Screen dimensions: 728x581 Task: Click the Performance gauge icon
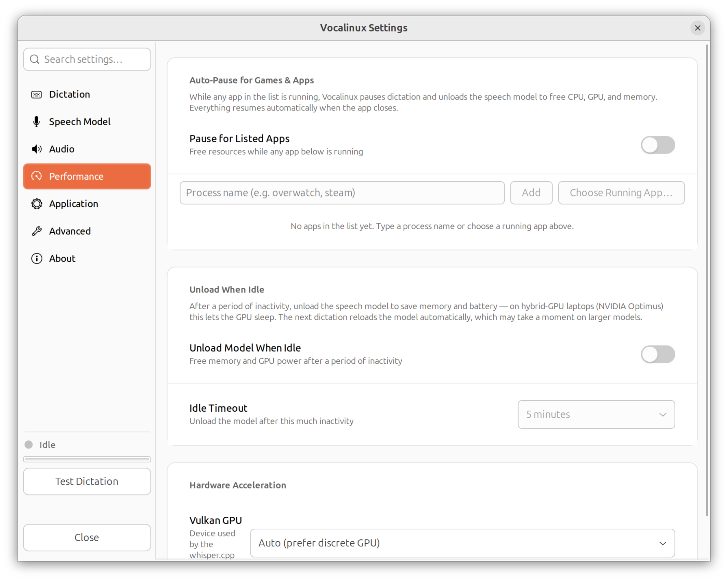click(x=36, y=177)
